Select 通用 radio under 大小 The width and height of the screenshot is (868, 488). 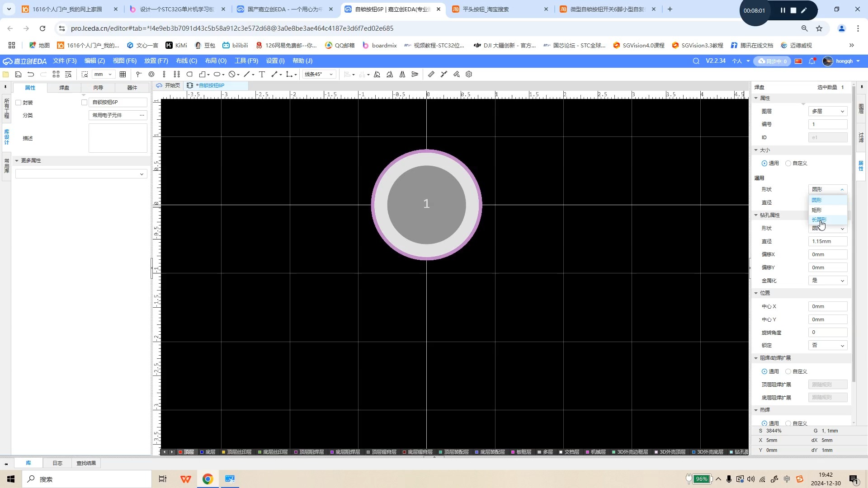click(764, 163)
